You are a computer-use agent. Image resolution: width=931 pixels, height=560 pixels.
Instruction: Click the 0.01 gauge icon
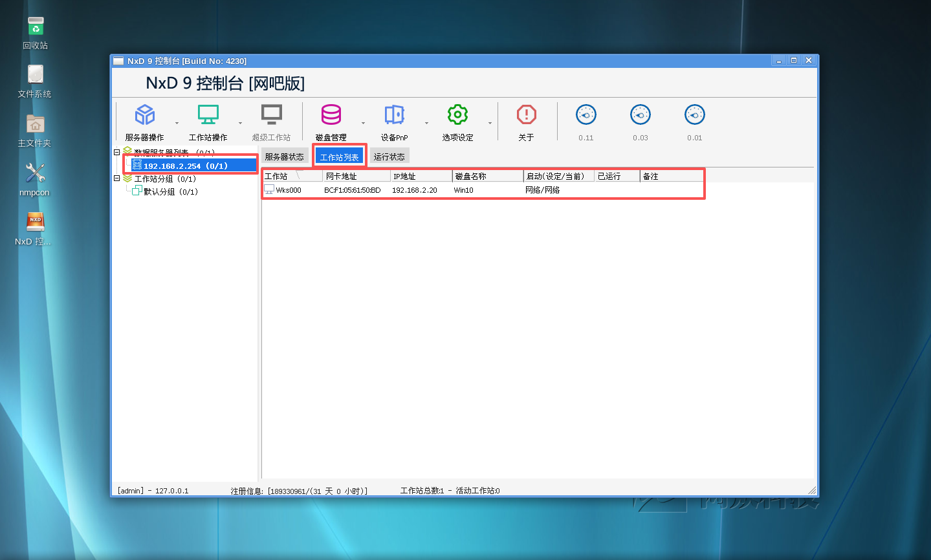695,115
